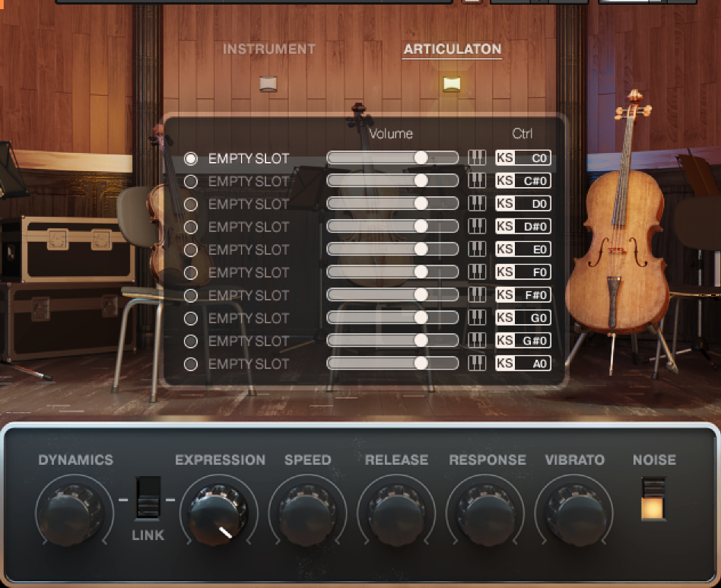
Task: Click the piano keys icon for C0 slot
Action: click(477, 158)
